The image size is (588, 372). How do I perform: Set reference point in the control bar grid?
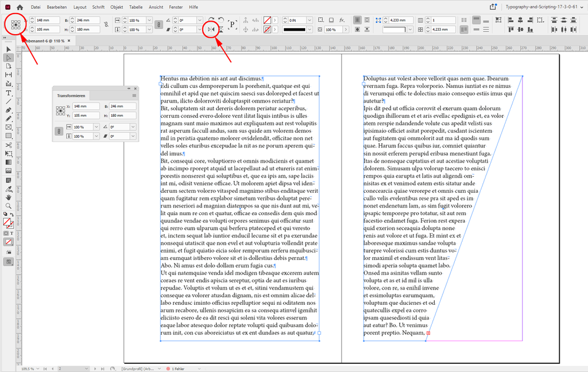pos(16,24)
